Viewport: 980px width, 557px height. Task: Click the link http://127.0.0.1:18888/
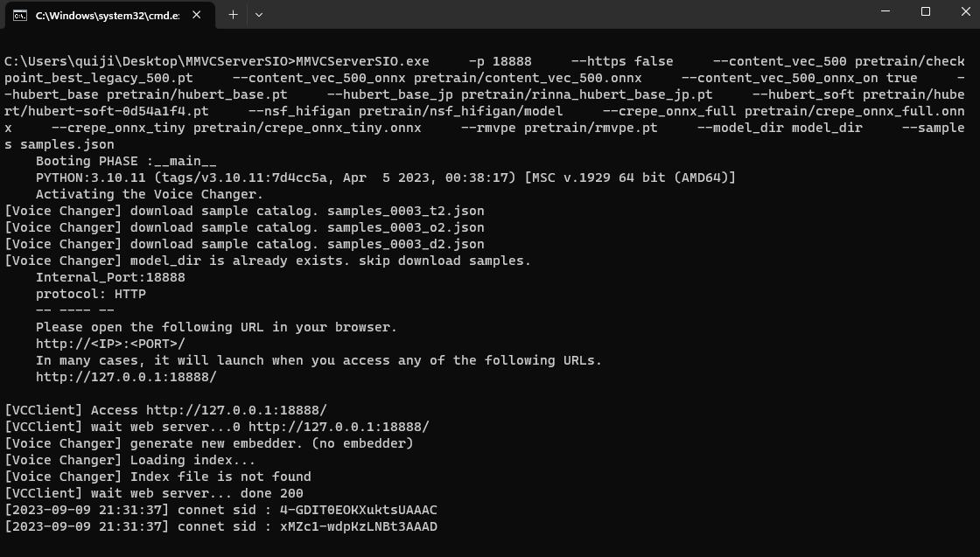(x=124, y=376)
